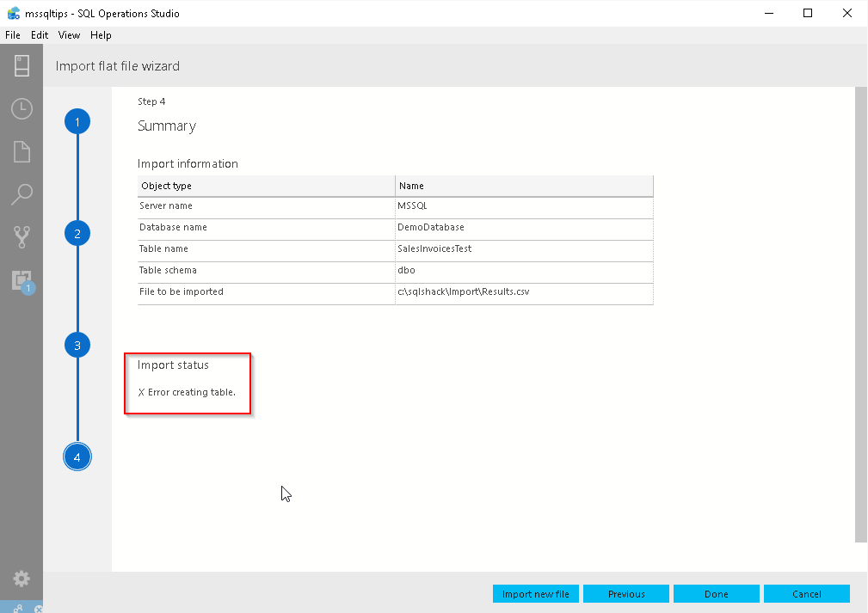Open the Help menu
This screenshot has width=868, height=613.
coord(101,35)
